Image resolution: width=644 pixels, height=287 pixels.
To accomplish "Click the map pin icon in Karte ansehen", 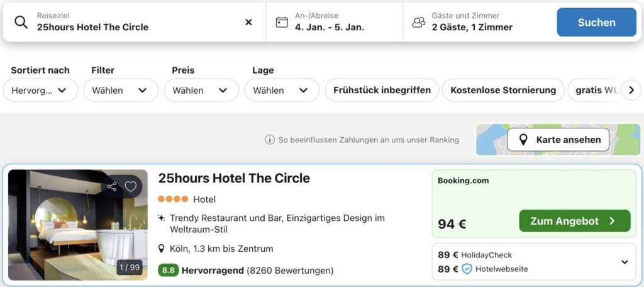I will (x=523, y=140).
